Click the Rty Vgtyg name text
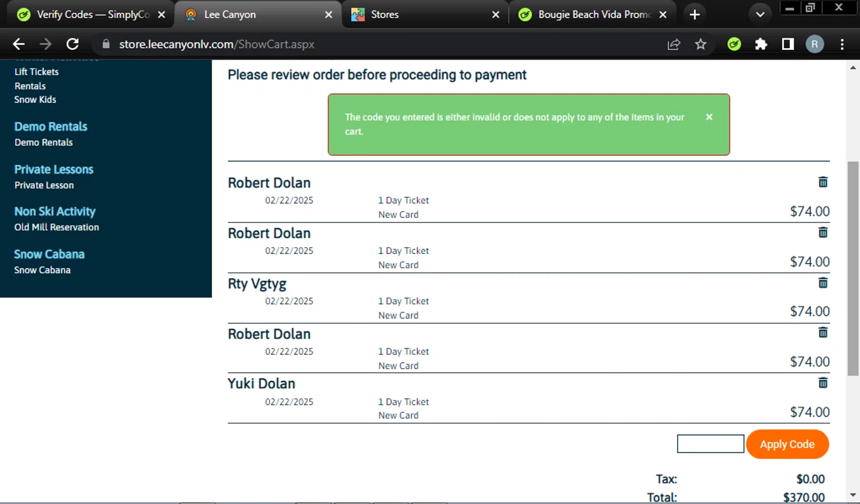 [x=257, y=284]
